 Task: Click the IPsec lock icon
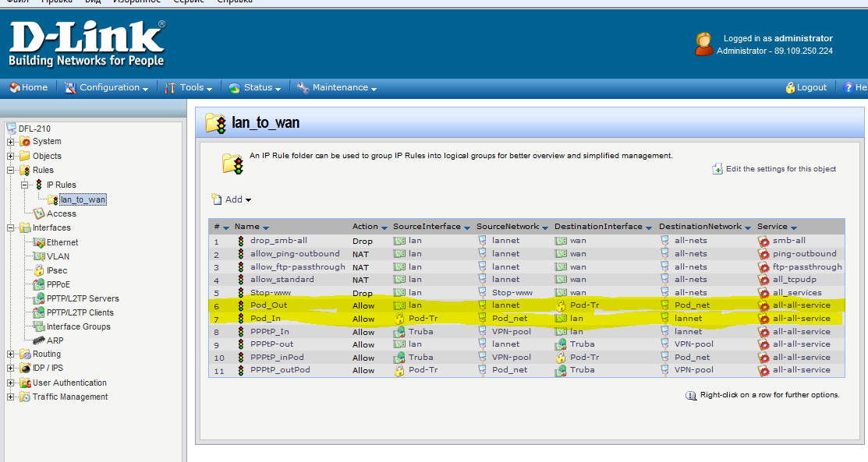(x=39, y=270)
